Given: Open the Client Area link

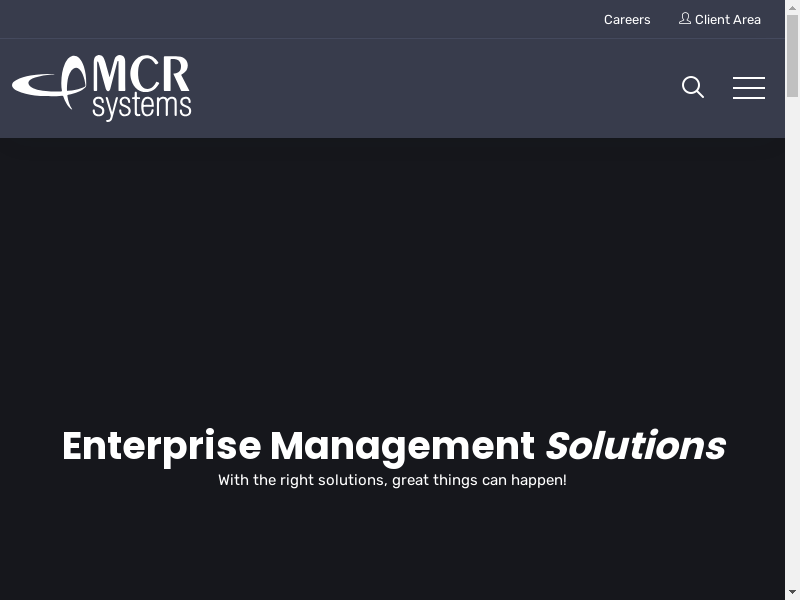Looking at the screenshot, I should (x=727, y=20).
